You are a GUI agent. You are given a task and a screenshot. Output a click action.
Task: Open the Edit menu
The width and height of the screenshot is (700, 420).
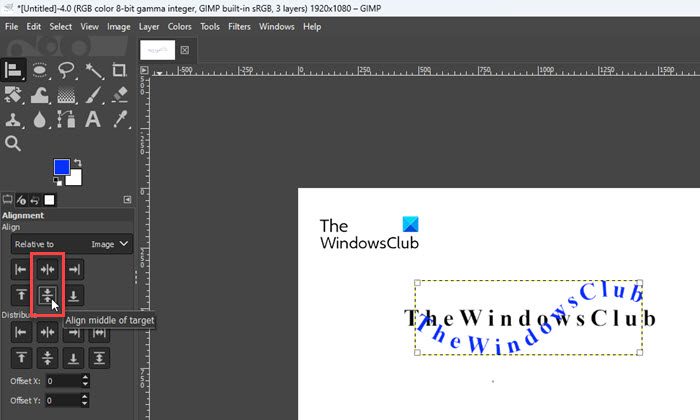click(33, 26)
